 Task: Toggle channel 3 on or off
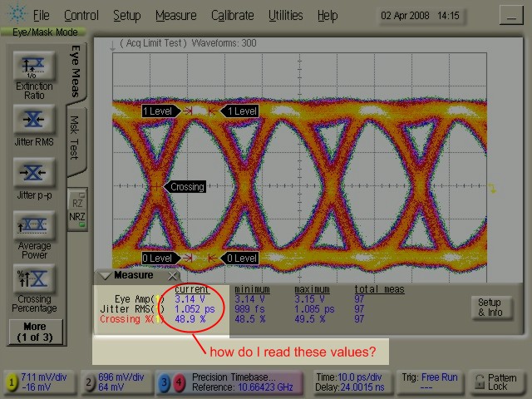click(165, 382)
